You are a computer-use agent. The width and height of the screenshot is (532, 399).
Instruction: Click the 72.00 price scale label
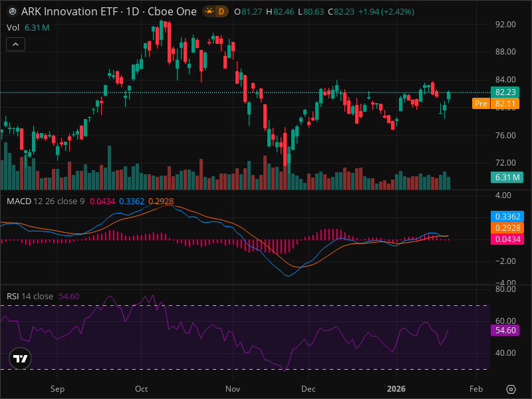coord(505,162)
